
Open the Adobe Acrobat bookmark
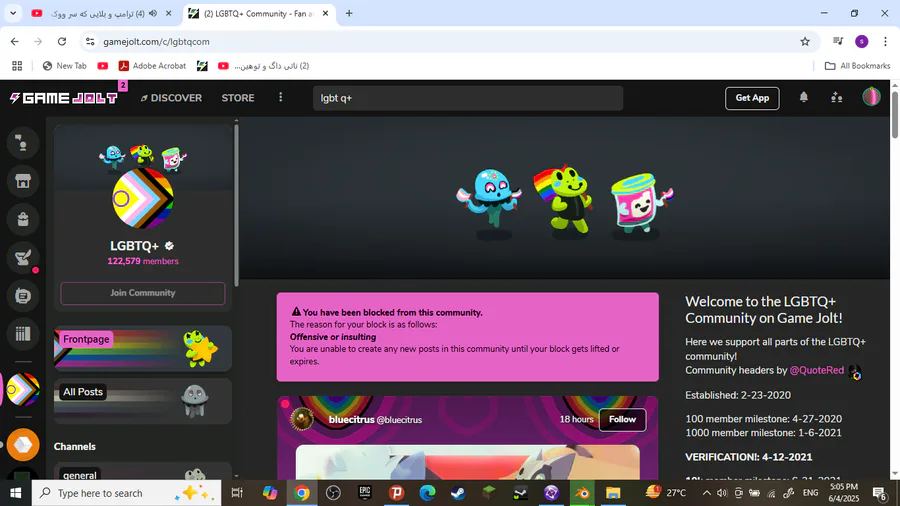pyautogui.click(x=152, y=66)
